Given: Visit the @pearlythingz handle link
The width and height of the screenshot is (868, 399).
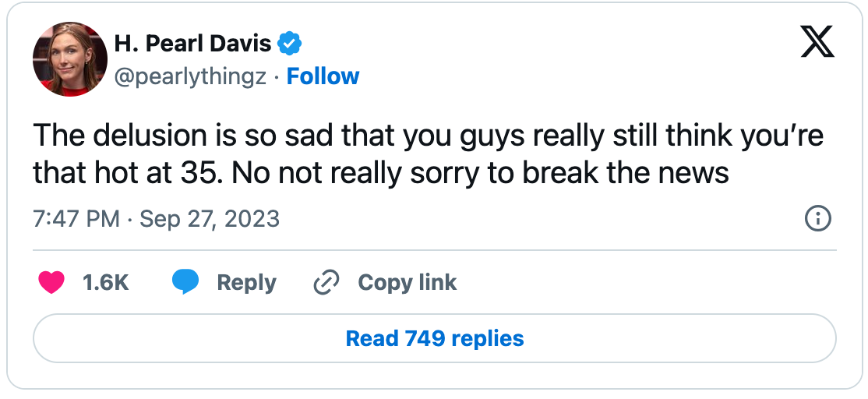Looking at the screenshot, I should 190,77.
